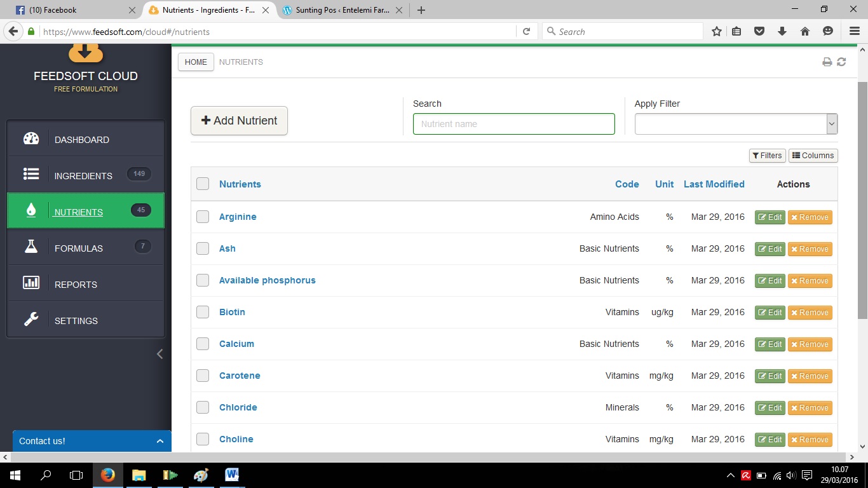Open Reports chart icon in sidebar
868x488 pixels.
tap(31, 283)
